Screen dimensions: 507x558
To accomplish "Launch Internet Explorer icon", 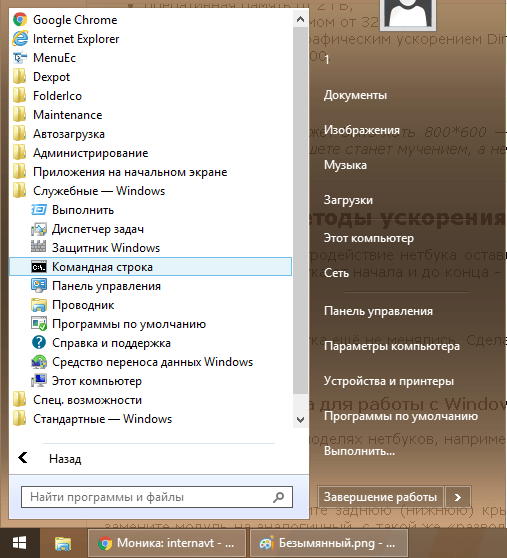I will pyautogui.click(x=20, y=38).
